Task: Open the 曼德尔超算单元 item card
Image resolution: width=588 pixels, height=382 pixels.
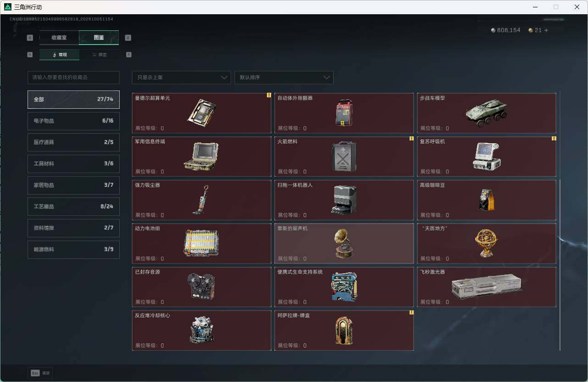Action: (x=202, y=113)
